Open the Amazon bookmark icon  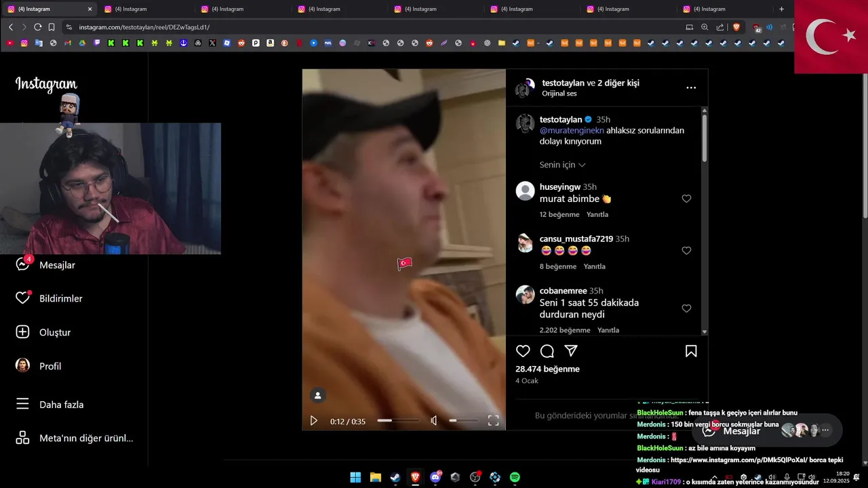pyautogui.click(x=271, y=43)
